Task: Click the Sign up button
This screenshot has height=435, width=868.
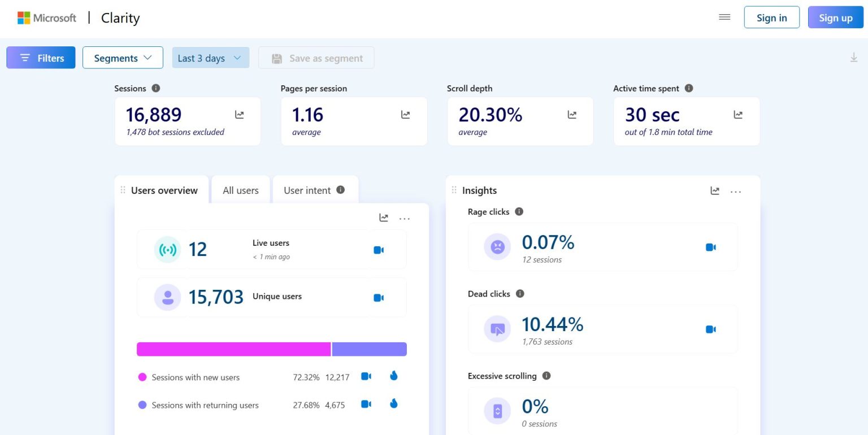Action: [x=835, y=18]
